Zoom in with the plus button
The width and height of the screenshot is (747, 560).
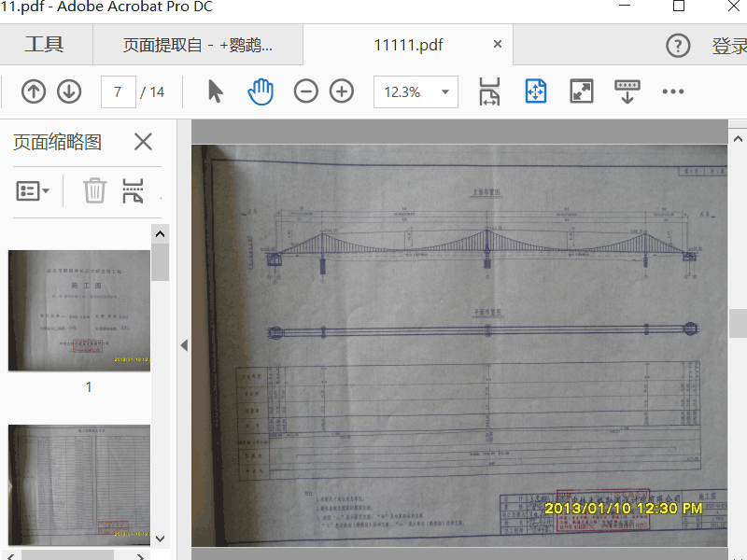(342, 91)
